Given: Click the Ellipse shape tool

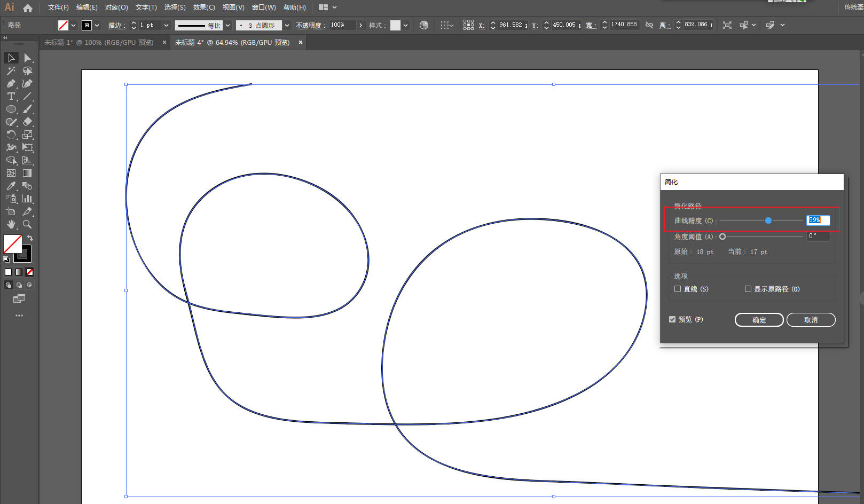Looking at the screenshot, I should 11,109.
